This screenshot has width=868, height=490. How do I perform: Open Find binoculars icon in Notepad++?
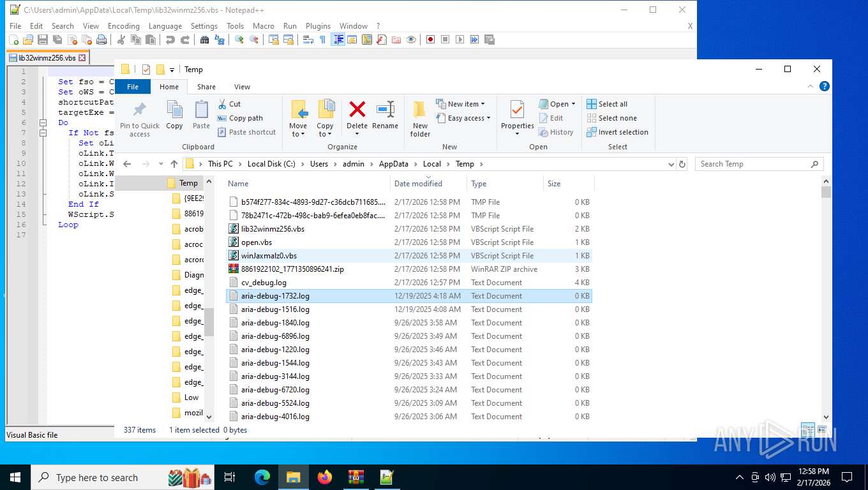(205, 40)
